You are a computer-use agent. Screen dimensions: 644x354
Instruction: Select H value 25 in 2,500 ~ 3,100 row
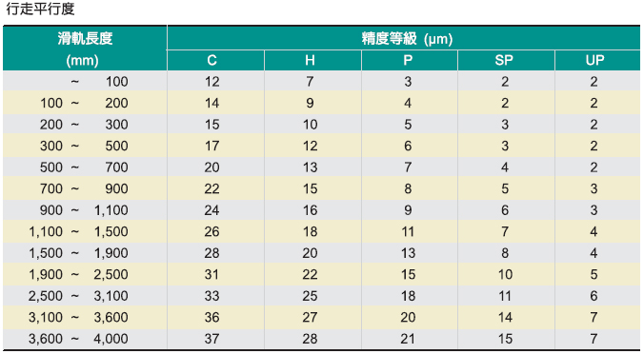[310, 296]
